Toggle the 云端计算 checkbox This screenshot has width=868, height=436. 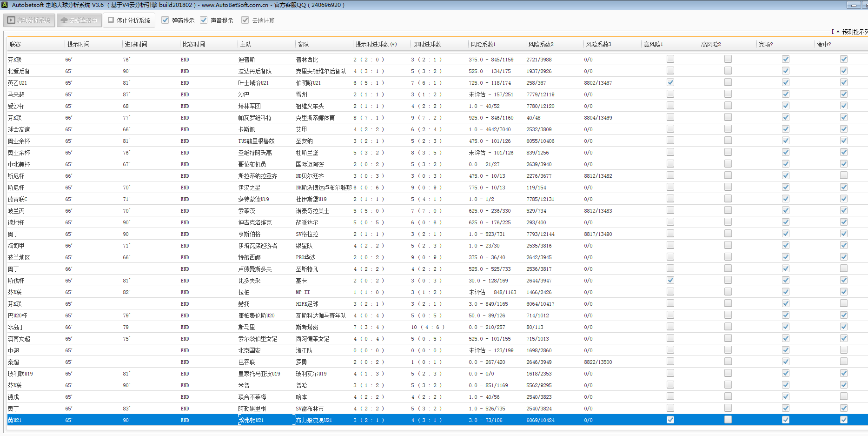(245, 20)
